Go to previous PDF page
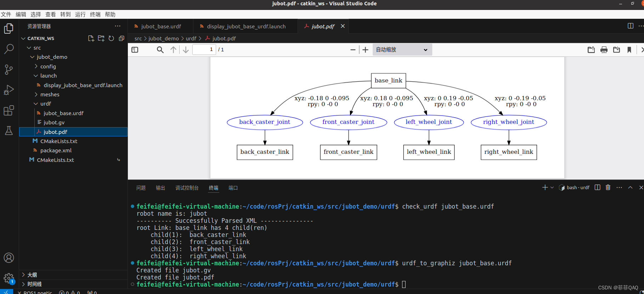 coord(173,50)
